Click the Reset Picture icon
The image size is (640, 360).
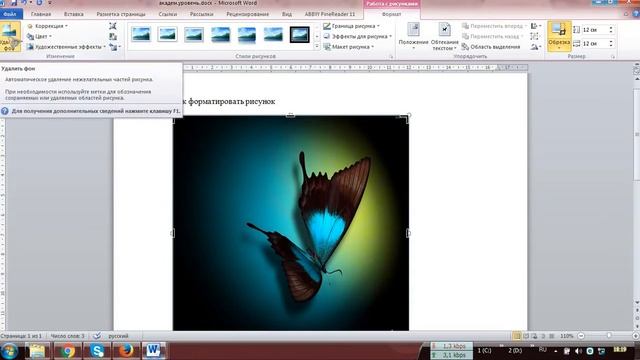click(x=114, y=47)
